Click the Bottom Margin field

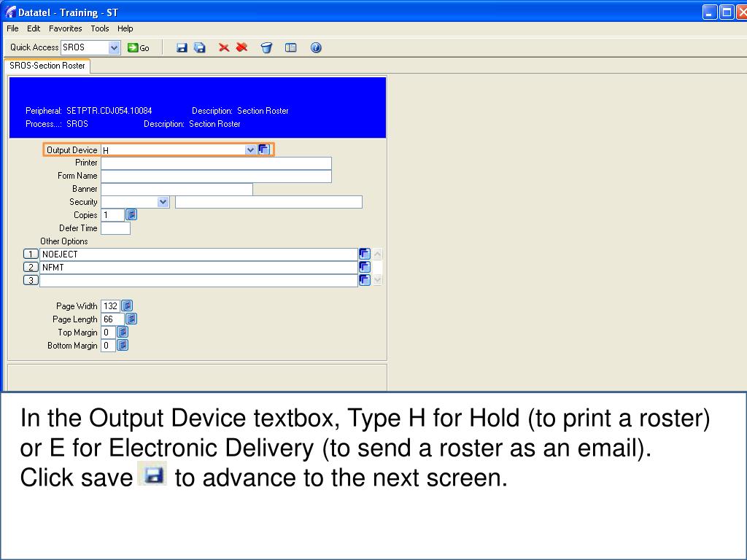[108, 346]
